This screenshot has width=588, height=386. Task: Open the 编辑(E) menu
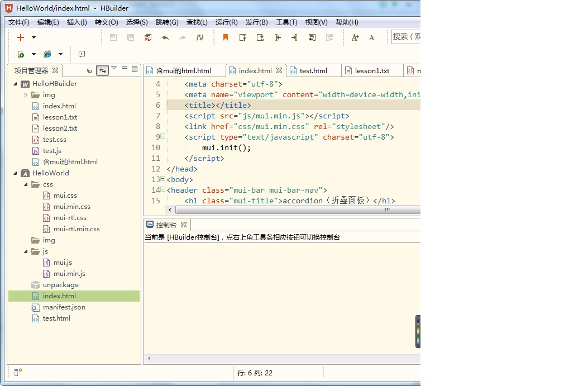pos(48,22)
